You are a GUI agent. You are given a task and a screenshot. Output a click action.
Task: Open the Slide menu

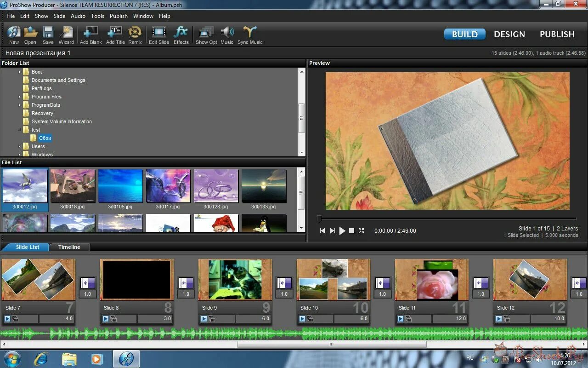pos(60,16)
